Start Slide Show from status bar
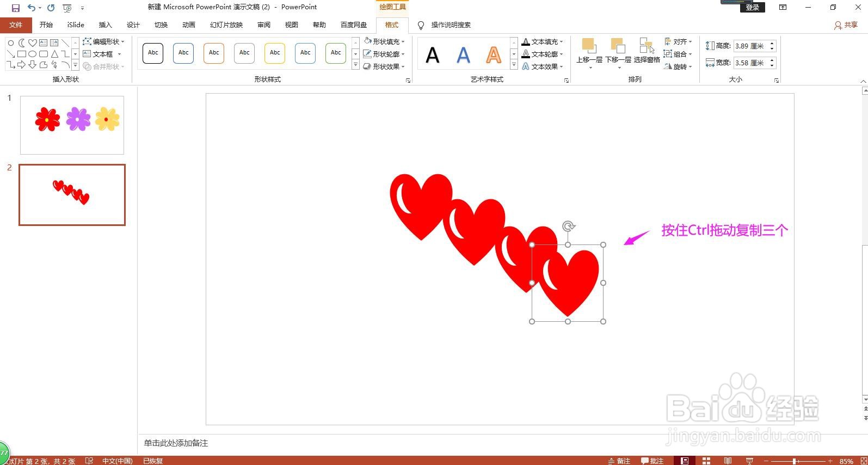This screenshot has width=868, height=465. pos(749,461)
